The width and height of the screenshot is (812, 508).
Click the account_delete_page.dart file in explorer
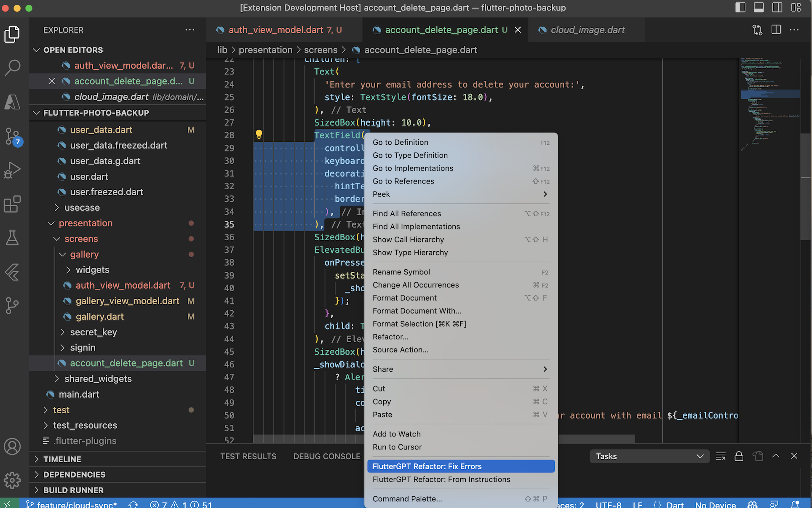click(126, 363)
